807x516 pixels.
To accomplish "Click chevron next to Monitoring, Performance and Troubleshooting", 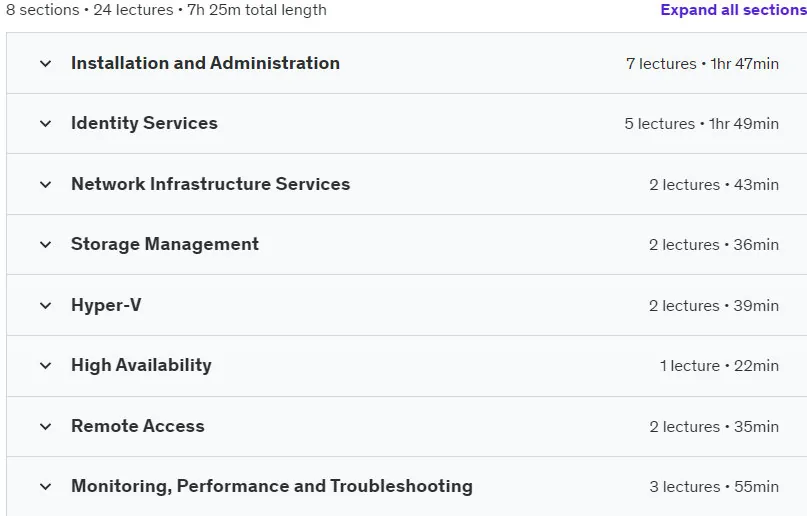I will [46, 486].
